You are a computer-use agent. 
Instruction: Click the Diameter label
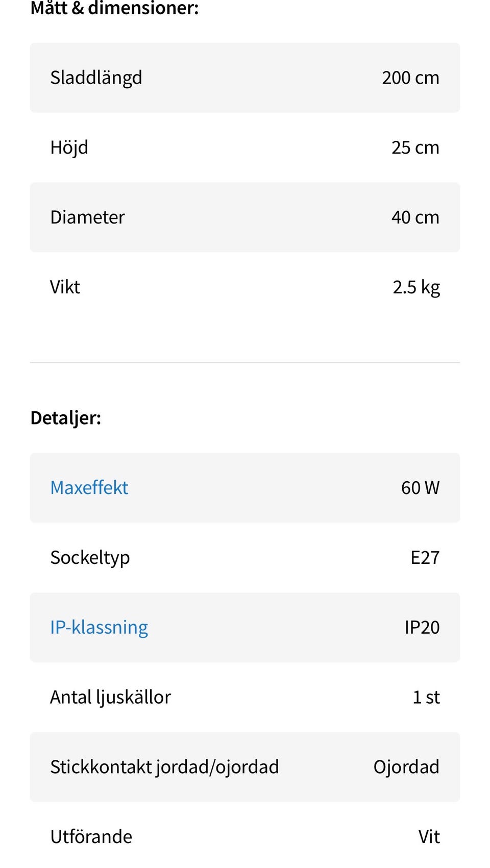87,217
